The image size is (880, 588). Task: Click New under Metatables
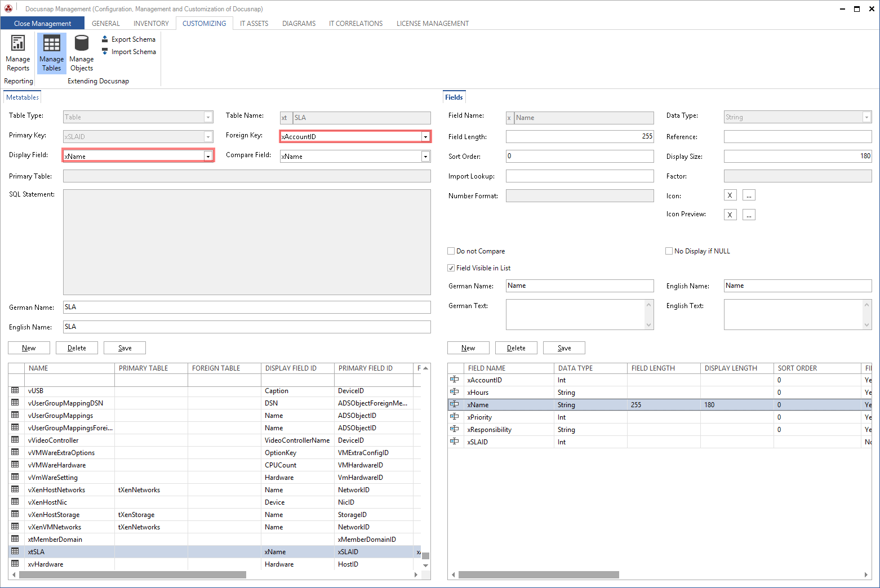point(29,348)
